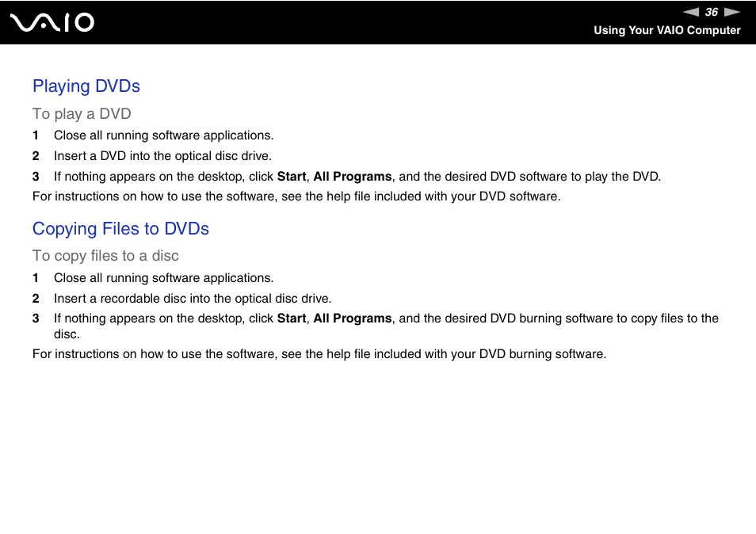Viewport: 756px width, 534px height.
Task: Click bold 'Start' in Copying Files step 3
Action: (x=291, y=318)
